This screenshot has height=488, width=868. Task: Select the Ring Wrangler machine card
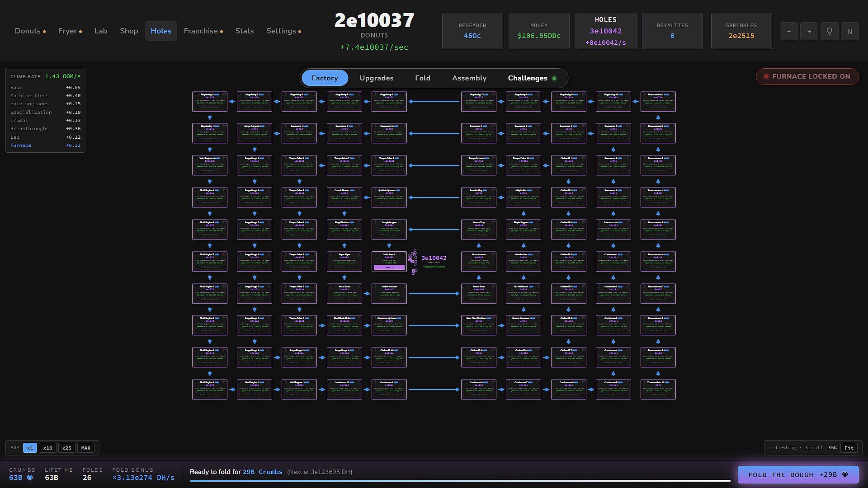[x=344, y=230]
